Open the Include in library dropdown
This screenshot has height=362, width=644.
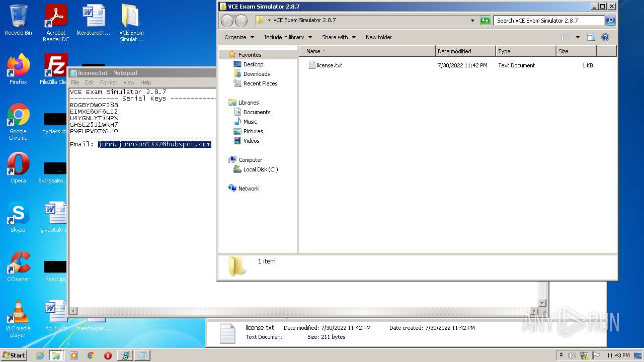tap(288, 37)
